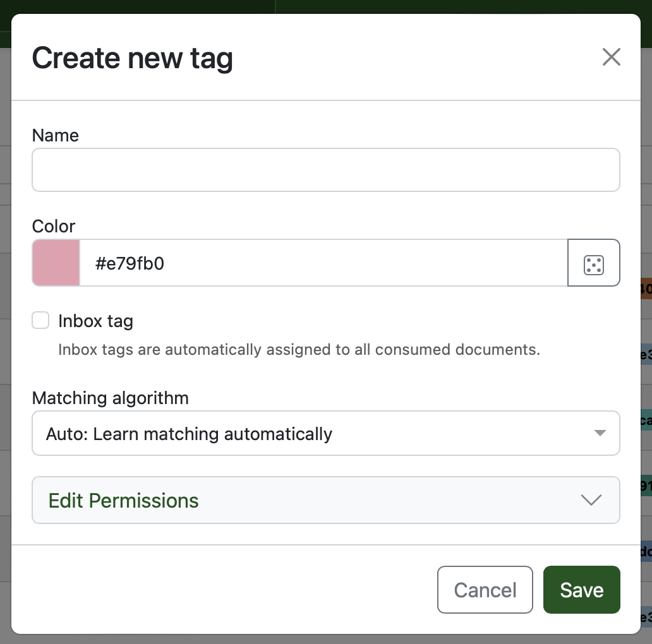
Task: Click the "Name" field label
Action: tap(56, 136)
